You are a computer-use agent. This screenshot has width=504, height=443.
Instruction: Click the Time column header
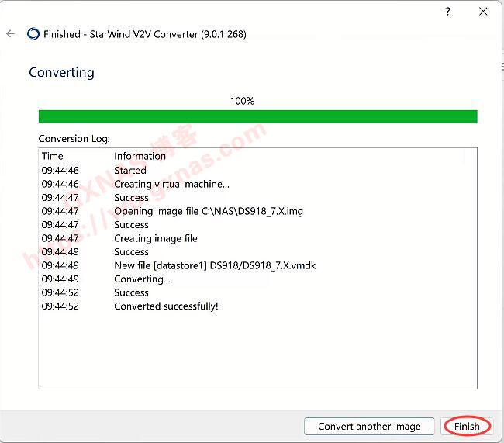(53, 156)
